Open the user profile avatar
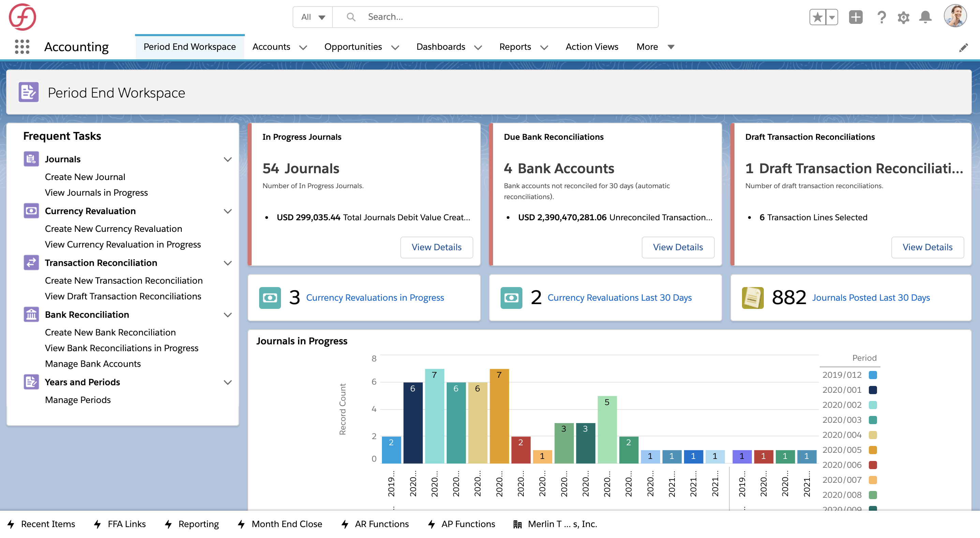980x538 pixels. (x=955, y=16)
